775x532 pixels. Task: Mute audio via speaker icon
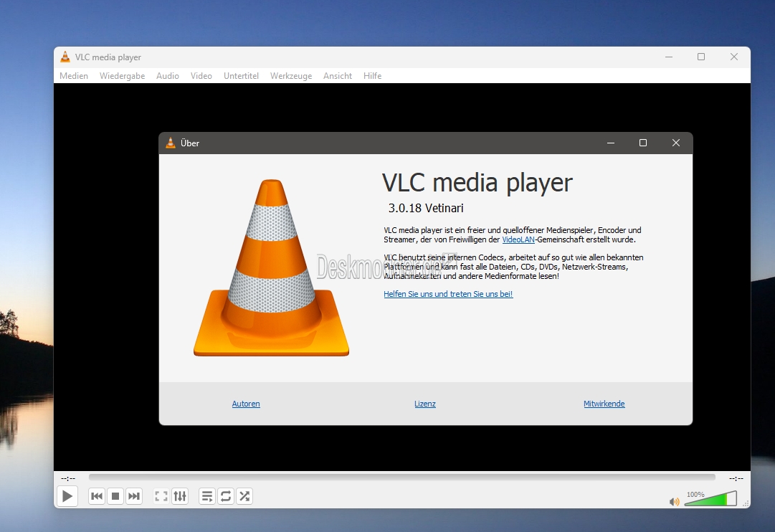[674, 502]
